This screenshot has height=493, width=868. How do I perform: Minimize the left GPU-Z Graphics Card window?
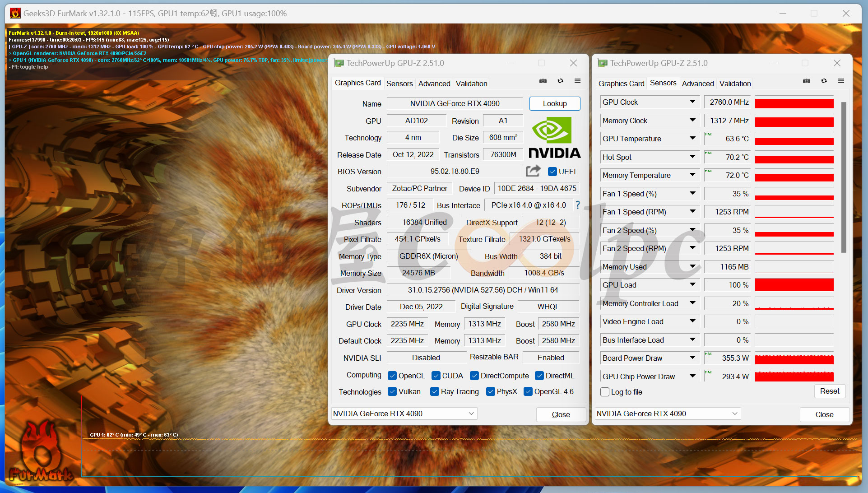[510, 63]
